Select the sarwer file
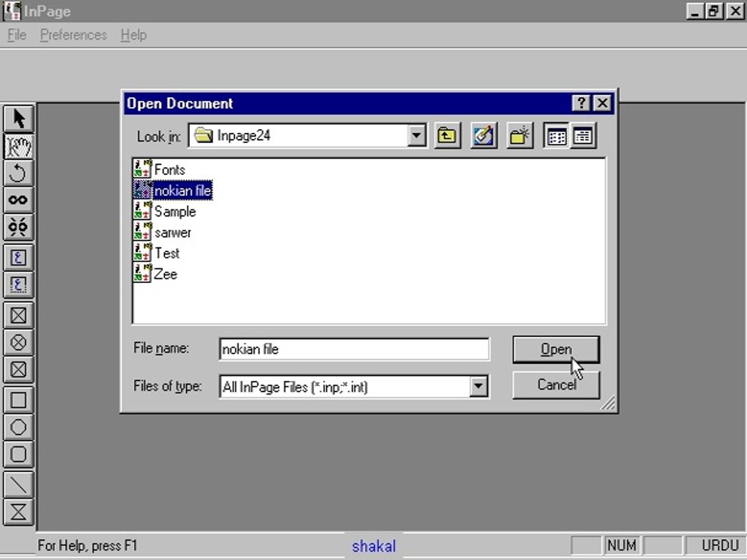This screenshot has height=560, width=747. [x=162, y=233]
